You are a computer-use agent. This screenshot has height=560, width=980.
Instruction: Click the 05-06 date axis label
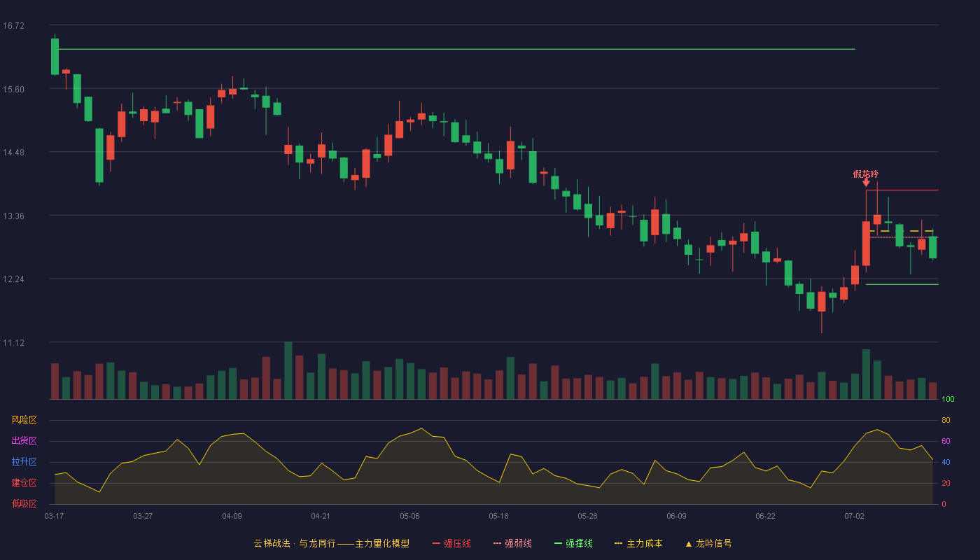(x=409, y=516)
